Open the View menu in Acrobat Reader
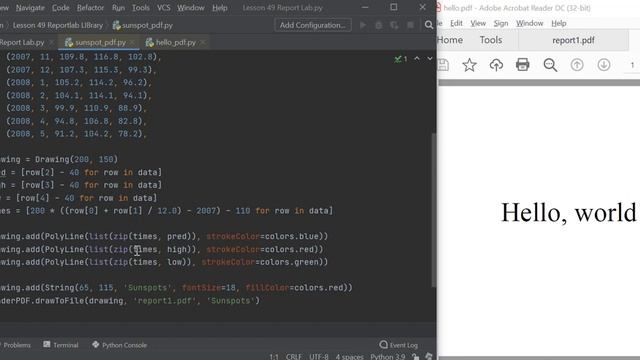640x360 pixels. coord(478,23)
